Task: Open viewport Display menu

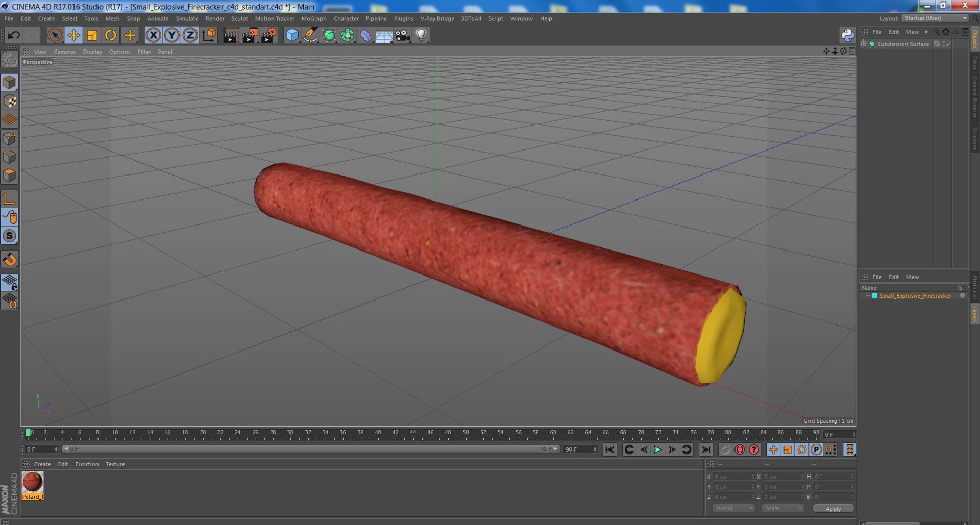Action: click(92, 52)
